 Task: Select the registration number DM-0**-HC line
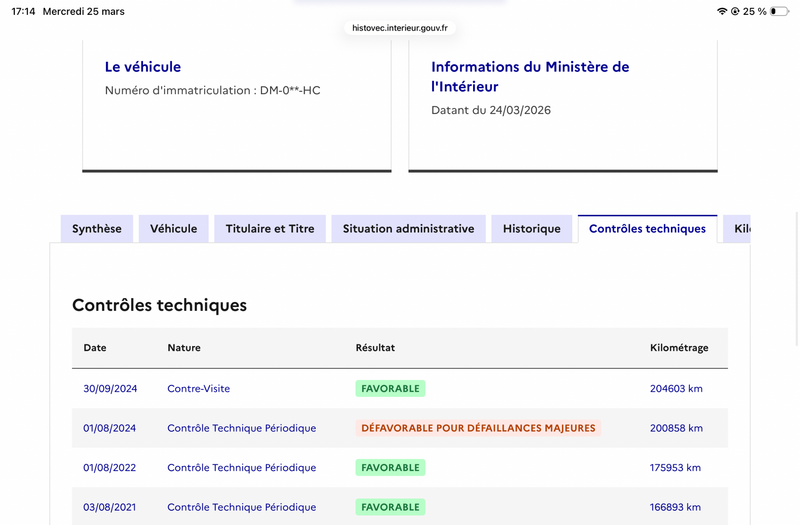(x=213, y=90)
